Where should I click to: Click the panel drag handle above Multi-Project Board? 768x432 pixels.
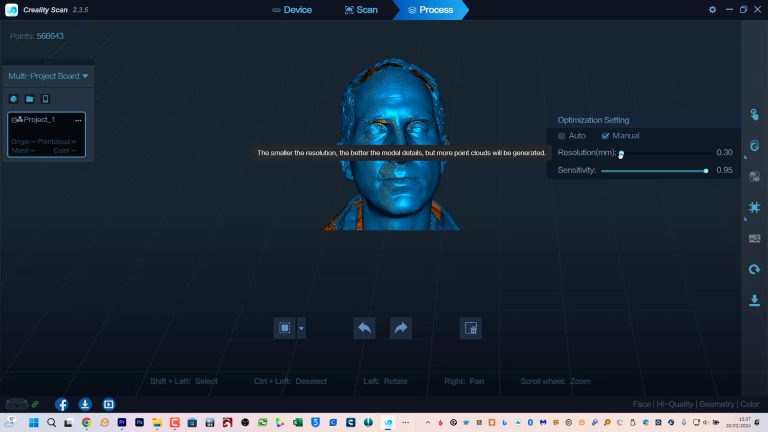pyautogui.click(x=48, y=62)
